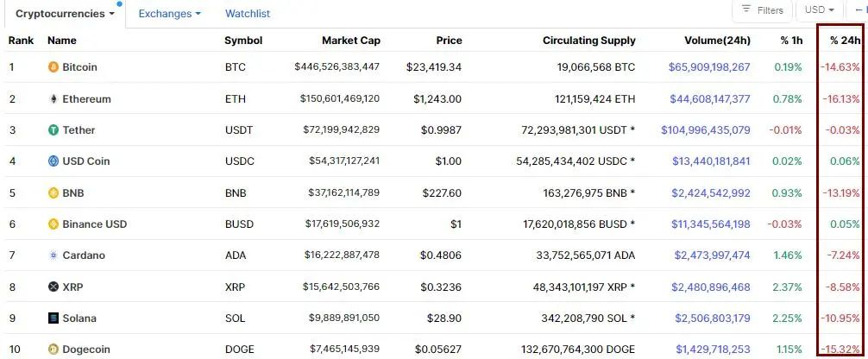
Task: Sort by % 24h column header
Action: (x=845, y=41)
